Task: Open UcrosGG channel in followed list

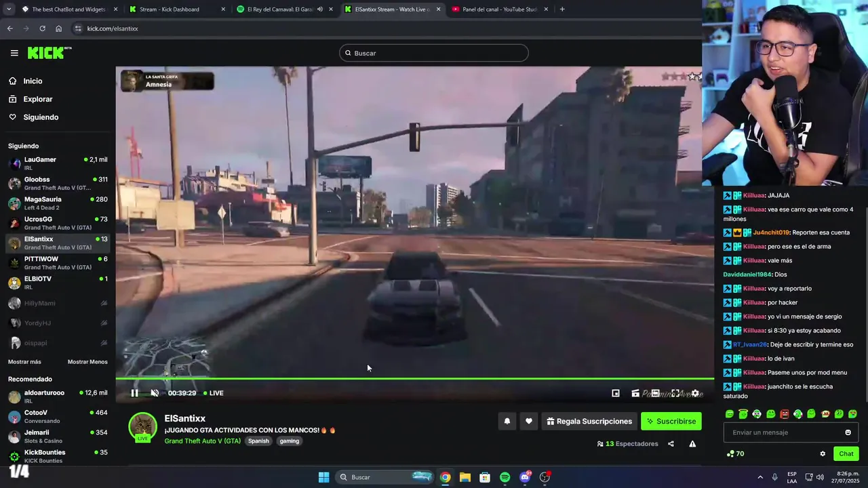Action: tap(58, 223)
